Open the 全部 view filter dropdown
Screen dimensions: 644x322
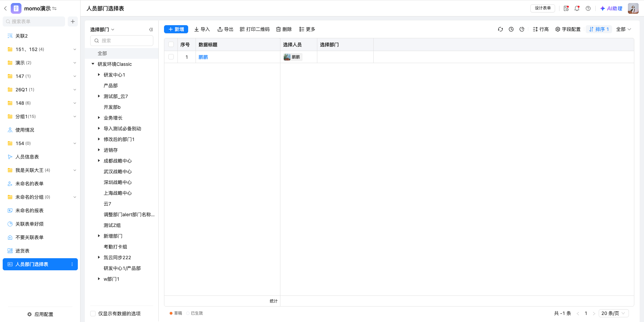click(x=624, y=29)
